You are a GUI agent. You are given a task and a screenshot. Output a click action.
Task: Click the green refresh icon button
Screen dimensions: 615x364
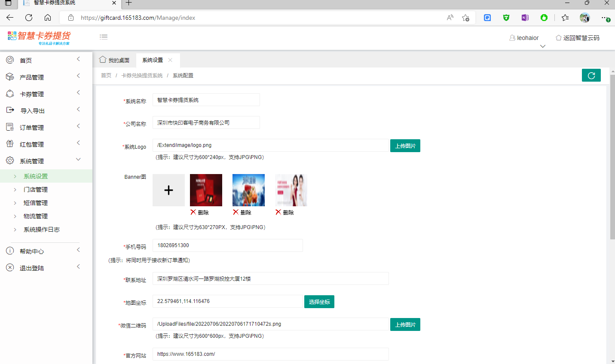pos(591,75)
